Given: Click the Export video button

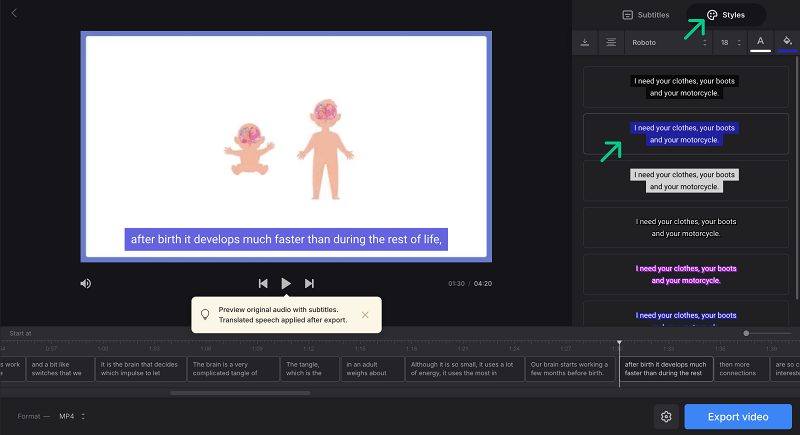Looking at the screenshot, I should (738, 417).
